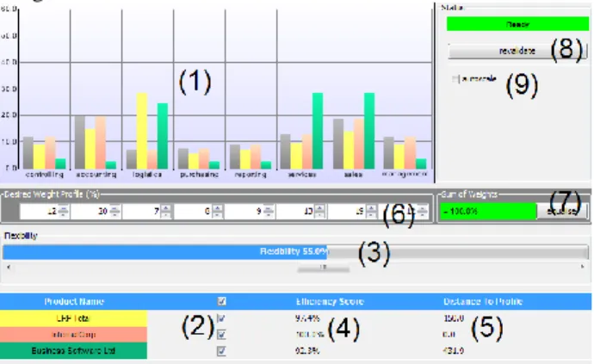The height and width of the screenshot is (364, 594).
Task: Click the revalidate button
Action: click(517, 51)
